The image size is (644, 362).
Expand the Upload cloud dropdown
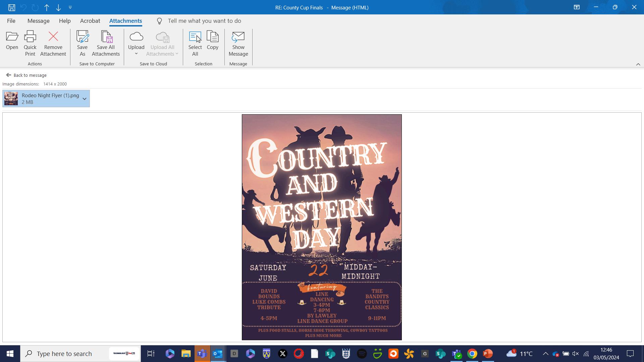tap(136, 54)
